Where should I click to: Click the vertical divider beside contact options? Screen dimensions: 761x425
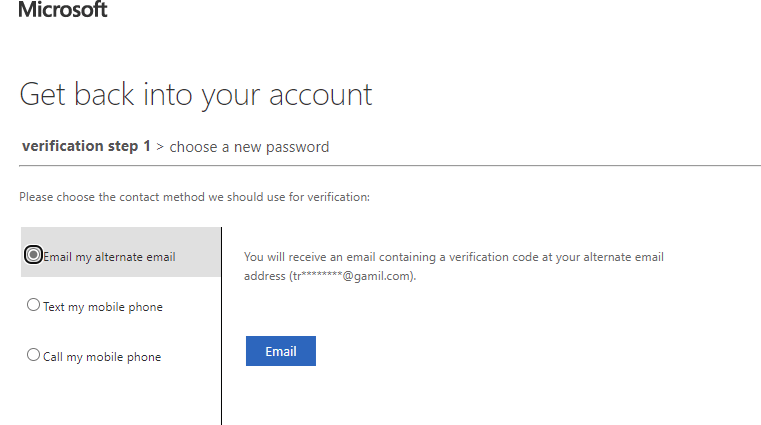click(221, 330)
